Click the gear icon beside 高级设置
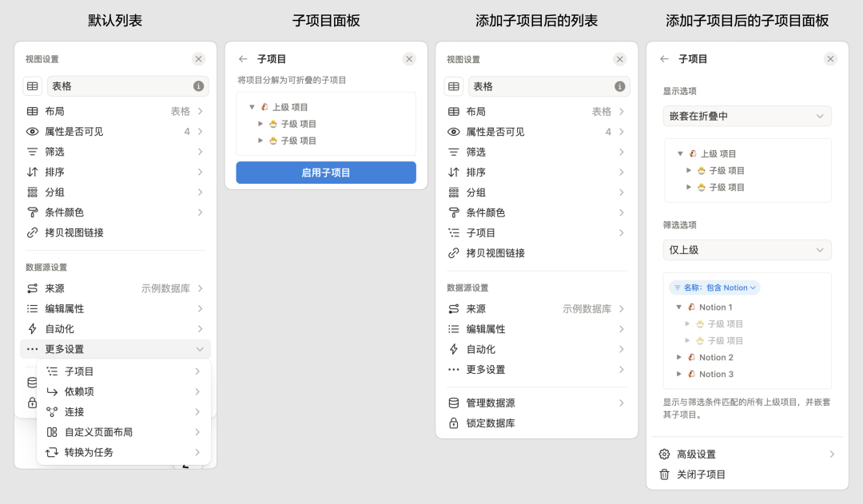 [664, 454]
